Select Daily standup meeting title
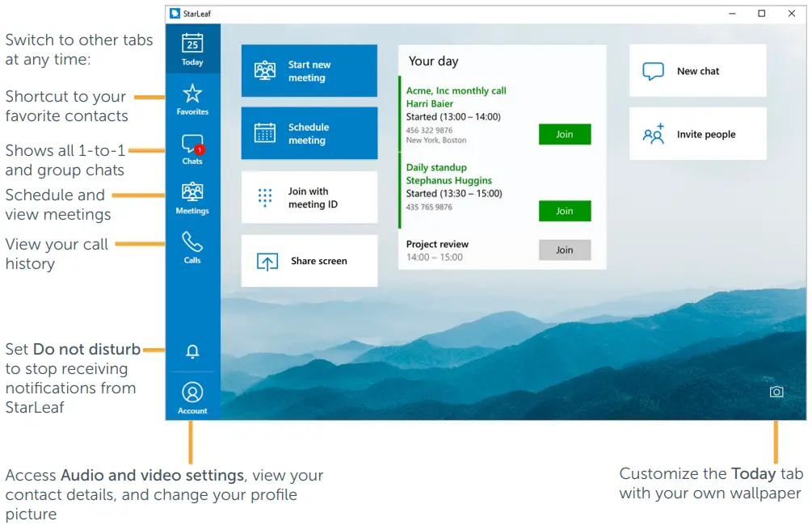The height and width of the screenshot is (525, 812). coord(436,167)
